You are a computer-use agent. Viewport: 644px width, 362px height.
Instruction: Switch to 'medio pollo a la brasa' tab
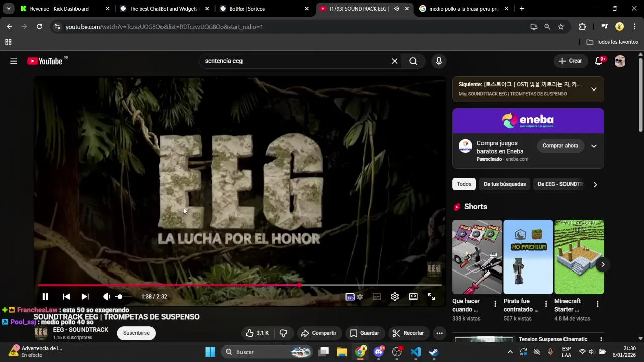463,9
